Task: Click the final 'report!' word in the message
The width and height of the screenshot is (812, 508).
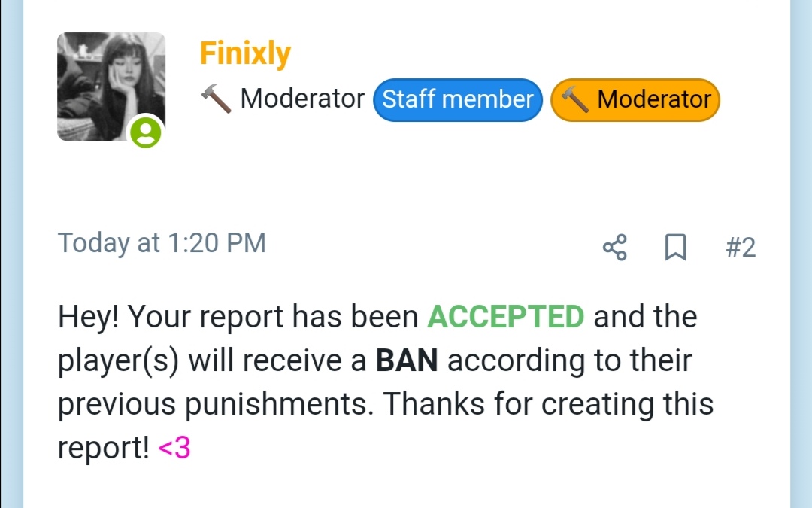Action: (104, 449)
